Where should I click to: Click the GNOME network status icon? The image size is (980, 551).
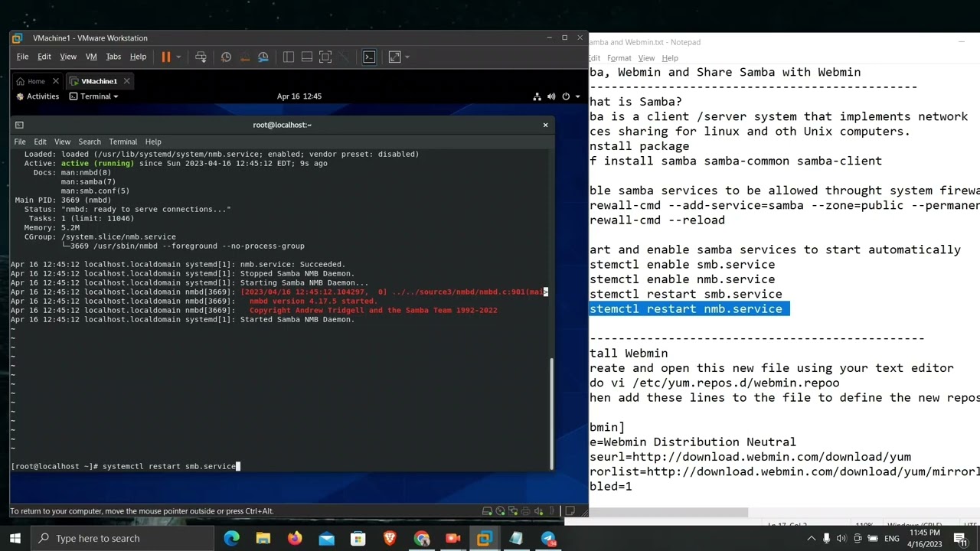pyautogui.click(x=537, y=96)
